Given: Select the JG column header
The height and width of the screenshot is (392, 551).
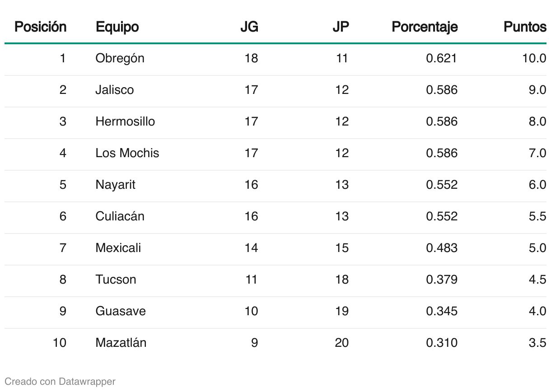Looking at the screenshot, I should pos(249,27).
